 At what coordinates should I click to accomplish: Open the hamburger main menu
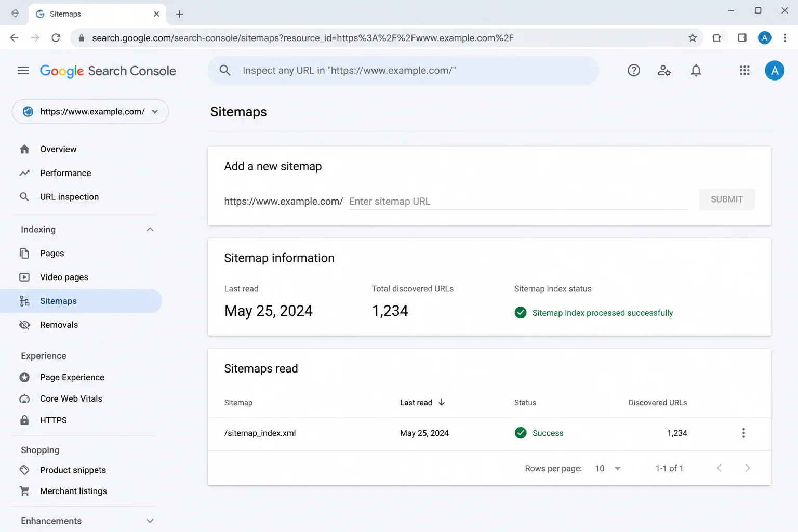pyautogui.click(x=23, y=71)
